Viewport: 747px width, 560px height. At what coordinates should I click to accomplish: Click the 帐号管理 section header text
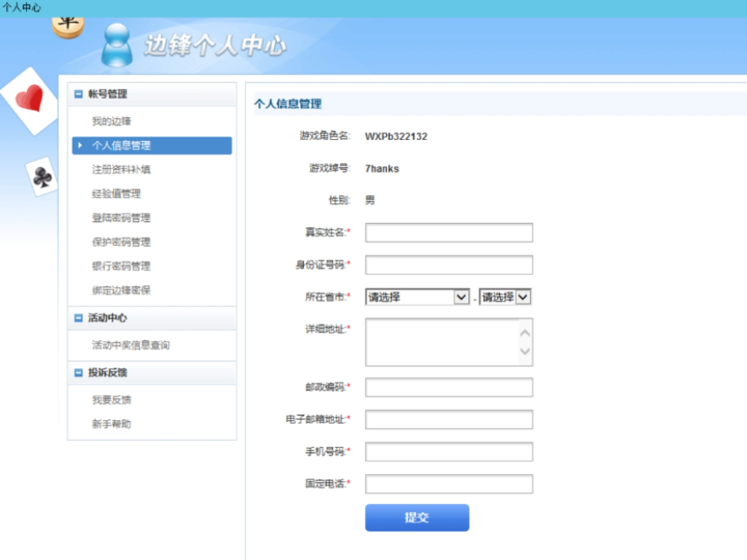(x=108, y=94)
